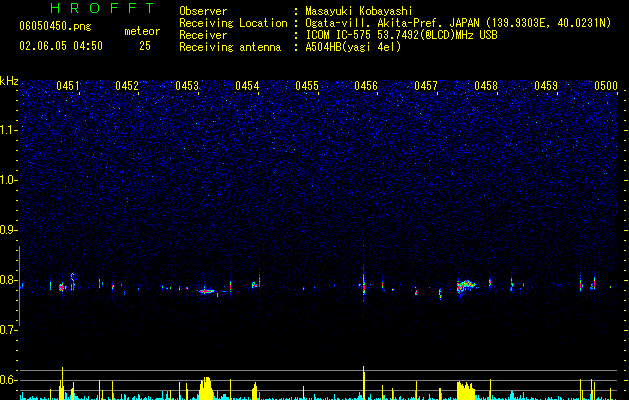Image resolution: width=629 pixels, height=400 pixels.
Task: Click the 0457 time marker
Action: click(x=426, y=86)
